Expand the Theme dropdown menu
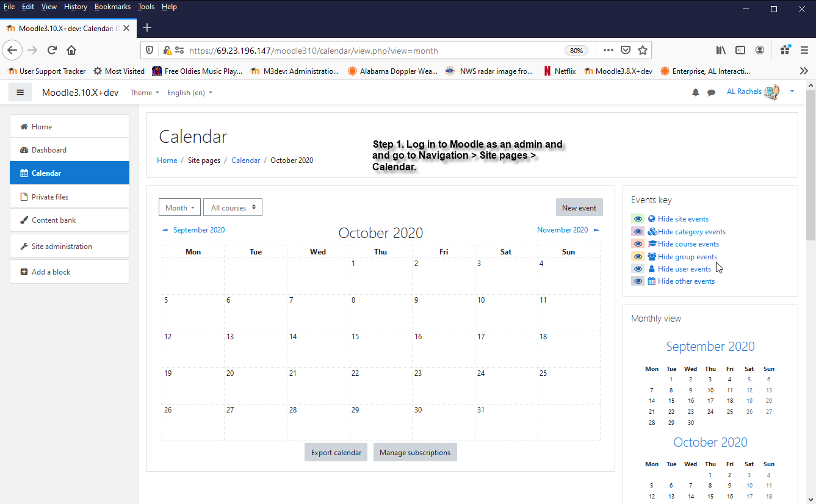This screenshot has height=504, width=816. pos(144,93)
